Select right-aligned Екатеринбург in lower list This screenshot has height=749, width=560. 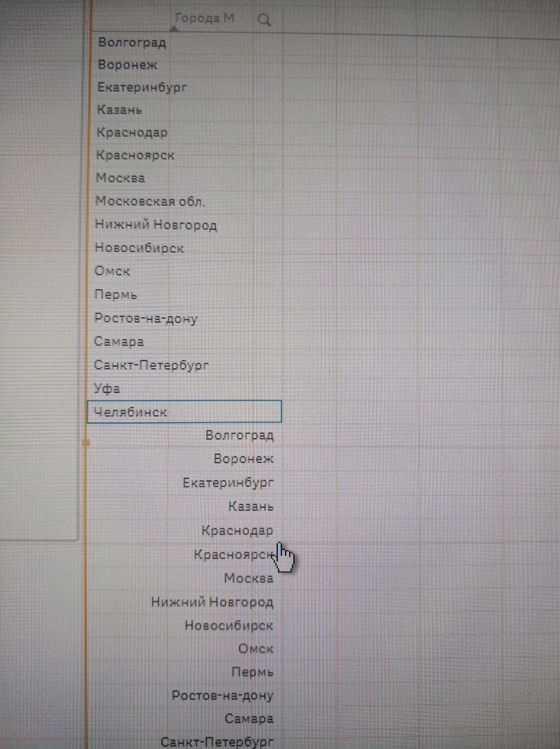coord(228,483)
